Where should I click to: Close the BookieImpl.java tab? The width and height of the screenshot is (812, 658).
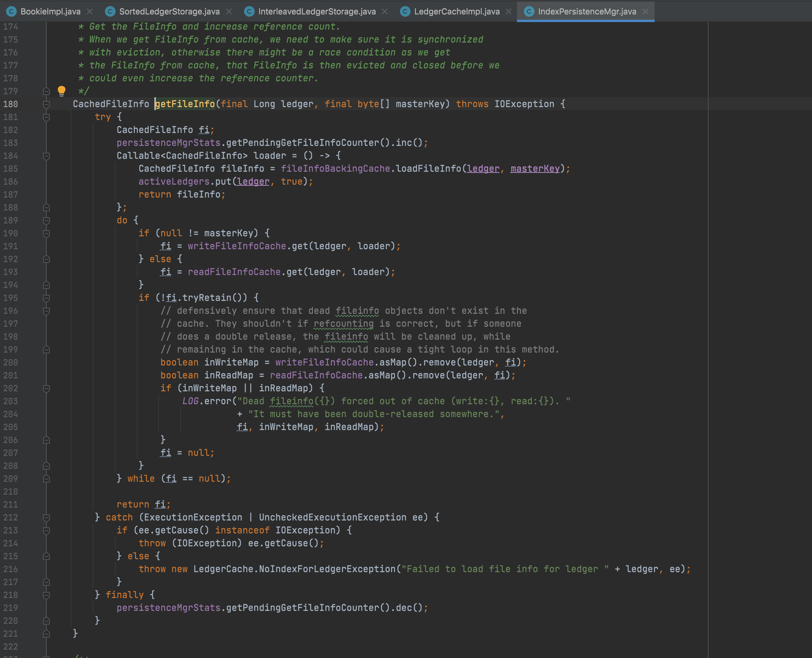tap(90, 11)
